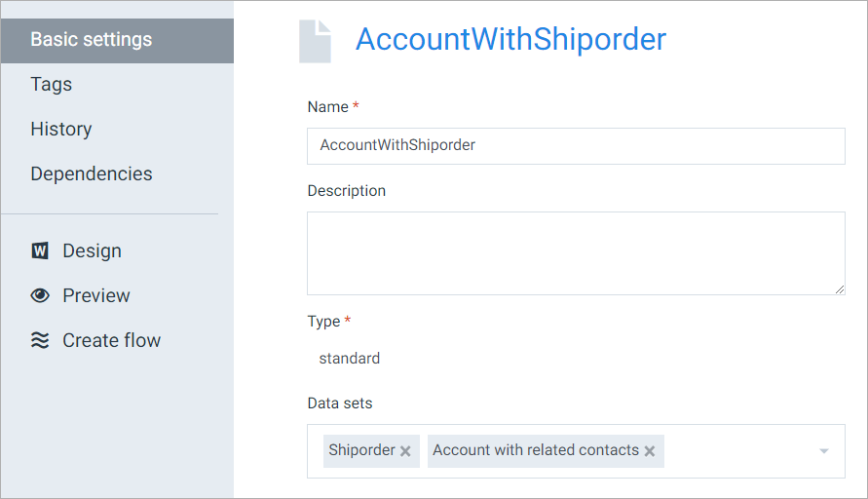Remove Account with related contacts tag

650,451
